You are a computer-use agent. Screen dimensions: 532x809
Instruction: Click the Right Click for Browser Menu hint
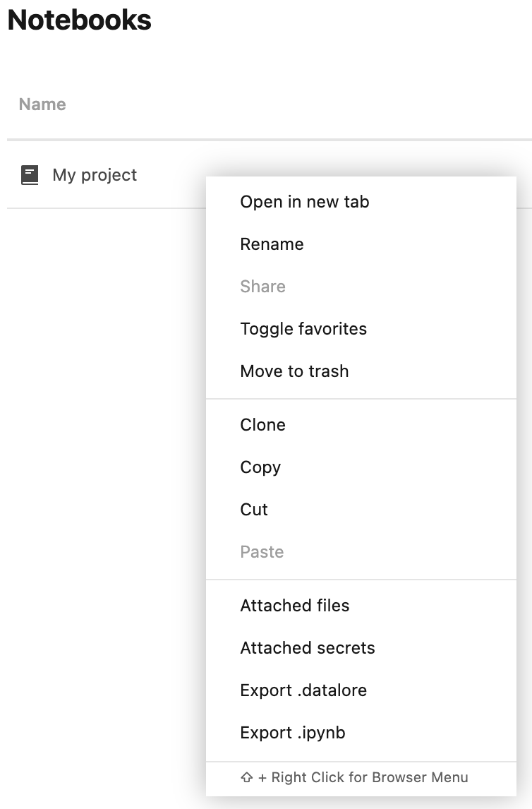coord(369,778)
